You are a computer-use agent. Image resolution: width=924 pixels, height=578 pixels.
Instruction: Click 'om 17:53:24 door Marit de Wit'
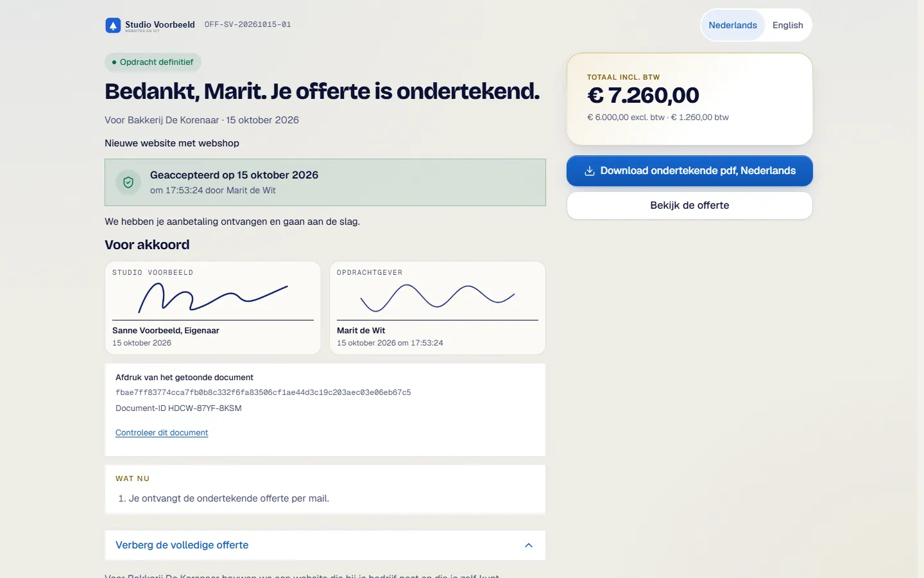[213, 191]
